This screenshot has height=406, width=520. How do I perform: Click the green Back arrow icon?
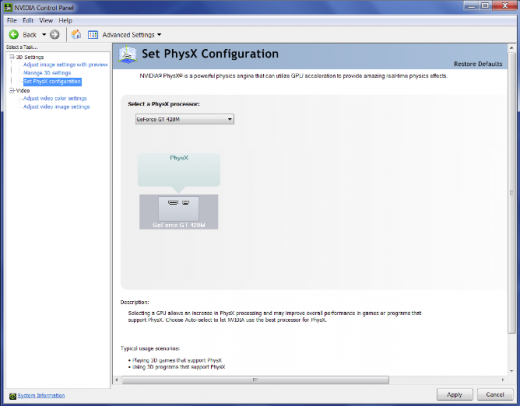(x=14, y=34)
